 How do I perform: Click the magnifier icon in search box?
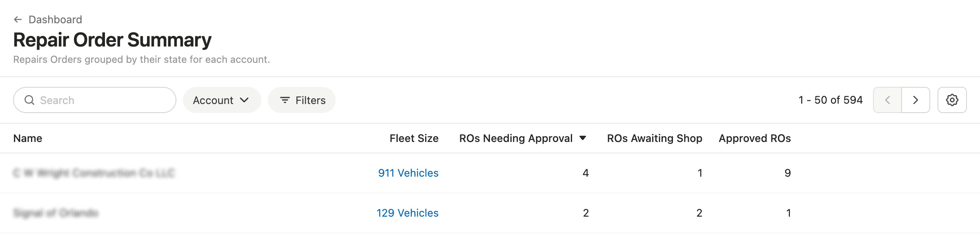(29, 100)
